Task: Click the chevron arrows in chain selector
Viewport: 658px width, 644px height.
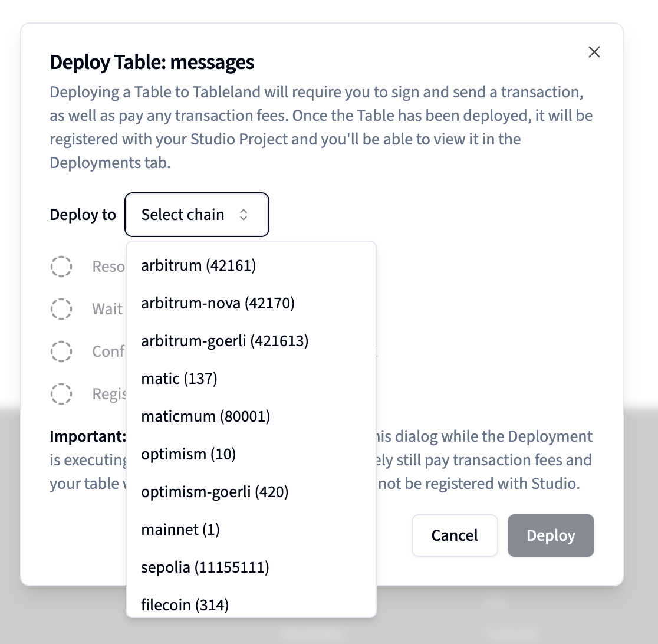Action: point(244,215)
